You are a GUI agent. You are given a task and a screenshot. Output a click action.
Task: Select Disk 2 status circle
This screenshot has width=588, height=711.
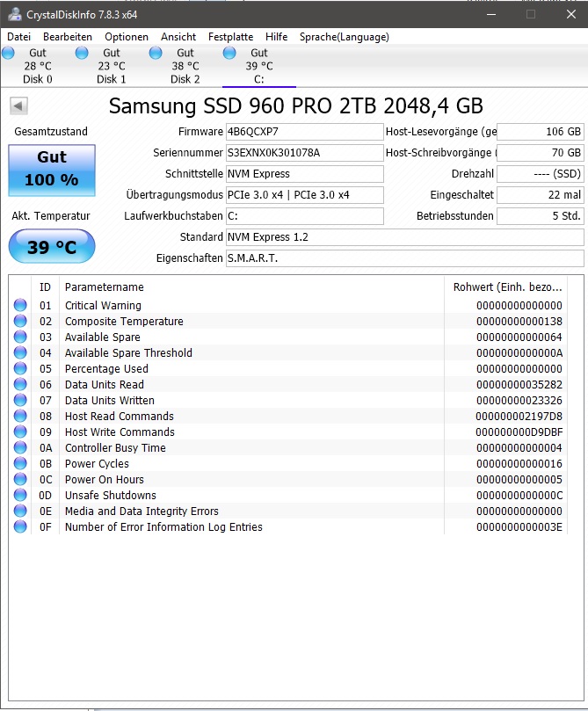(x=156, y=53)
